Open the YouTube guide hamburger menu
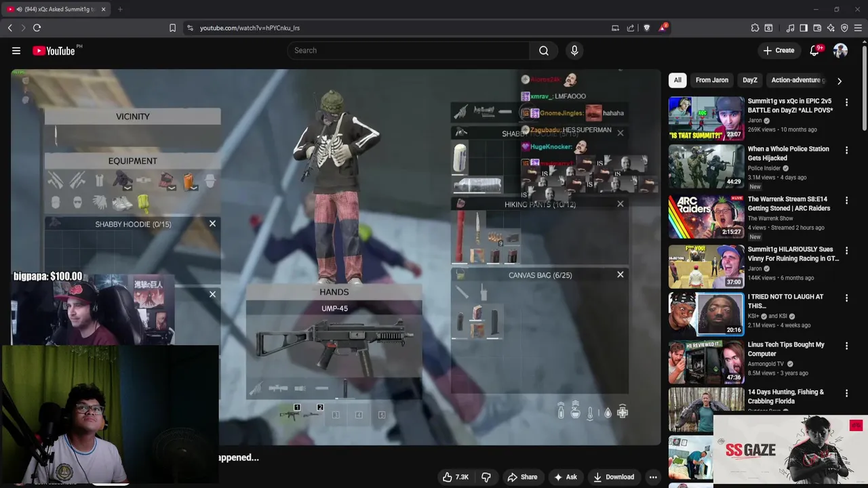 tap(16, 51)
